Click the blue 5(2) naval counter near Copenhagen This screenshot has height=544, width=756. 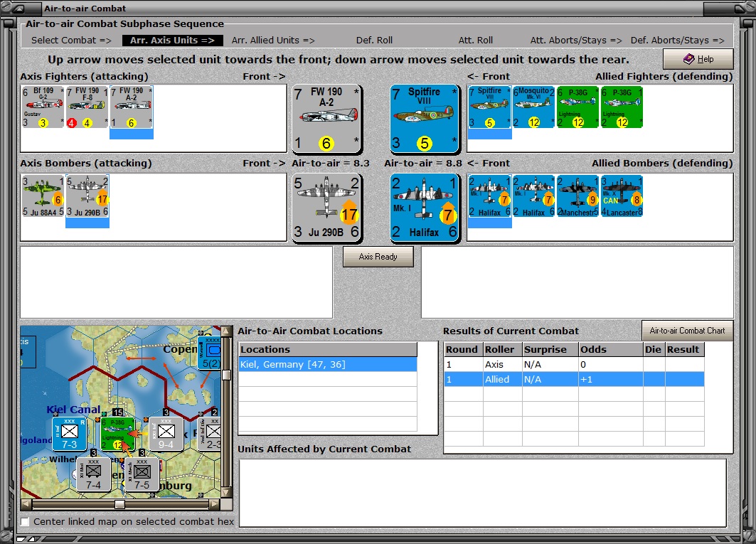click(x=211, y=353)
